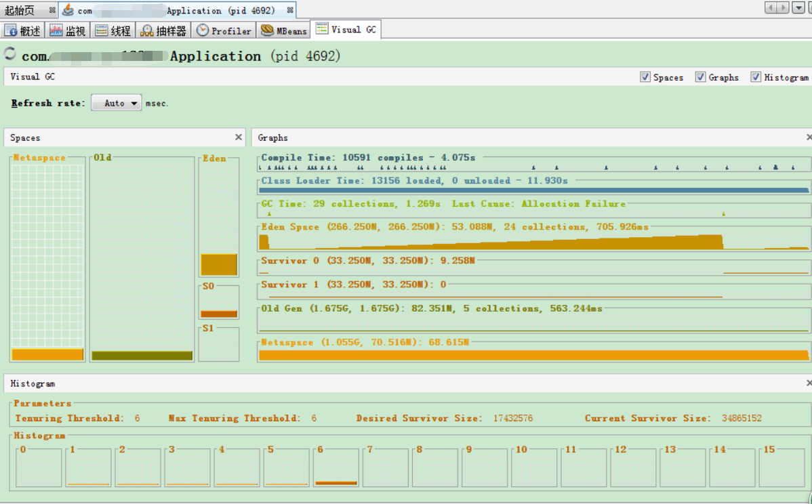Click the Eden Space graph label
Screen dimensions: 812x504
455,227
